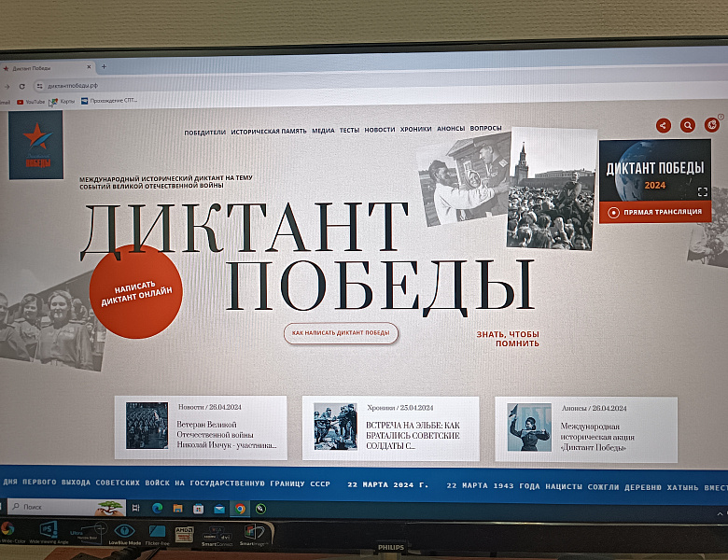The height and width of the screenshot is (560, 728).
Task: Open the Новости menu item
Action: click(x=379, y=130)
